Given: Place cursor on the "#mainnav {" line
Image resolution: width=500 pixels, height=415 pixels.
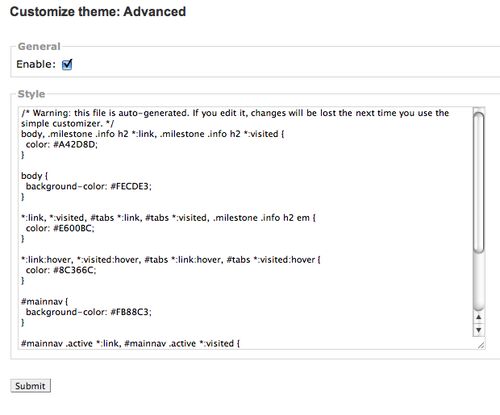Looking at the screenshot, I should pos(45,302).
